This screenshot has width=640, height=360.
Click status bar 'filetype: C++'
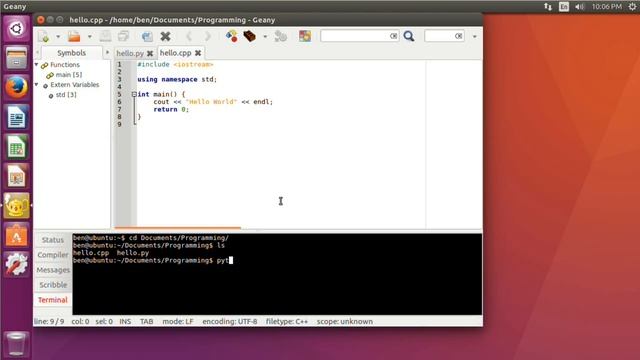tap(287, 322)
